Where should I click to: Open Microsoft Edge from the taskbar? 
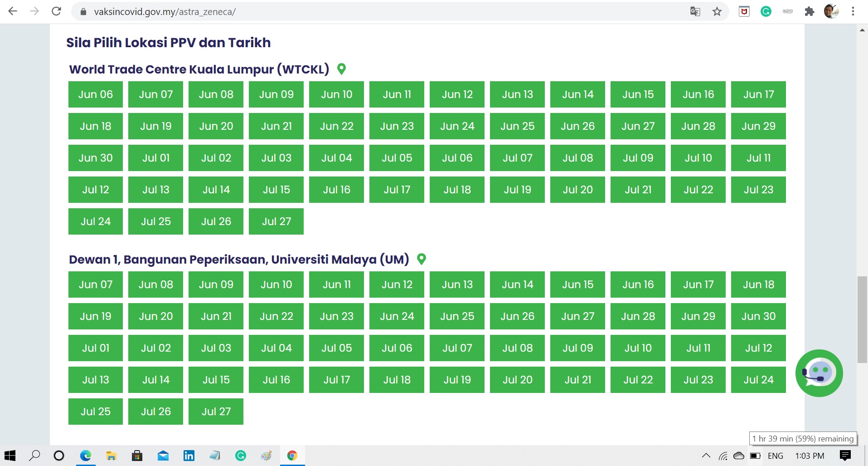[85, 456]
